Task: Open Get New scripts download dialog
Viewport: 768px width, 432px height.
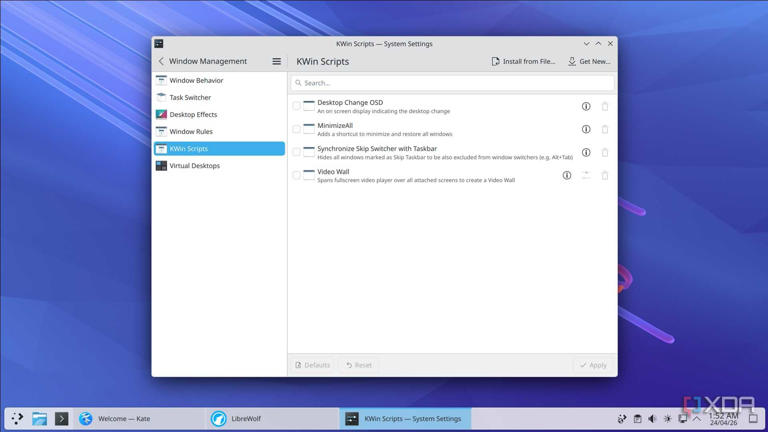Action: [x=589, y=61]
